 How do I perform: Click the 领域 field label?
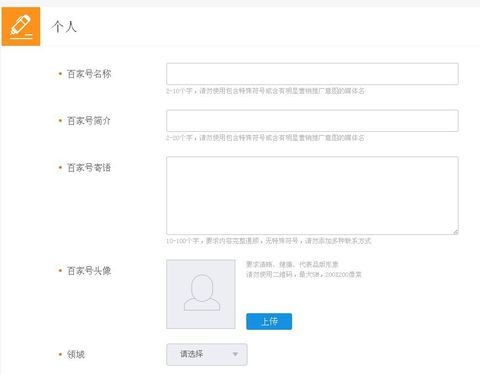tap(76, 354)
